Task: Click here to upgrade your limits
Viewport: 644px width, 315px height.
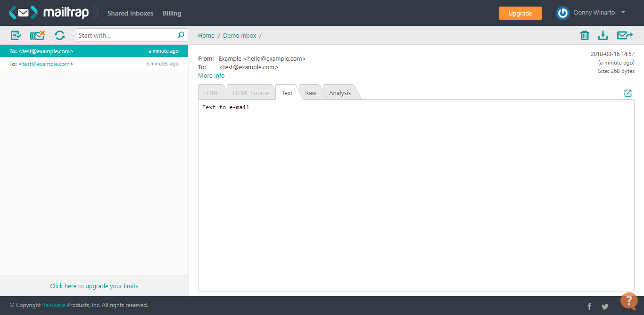Action: click(x=94, y=286)
